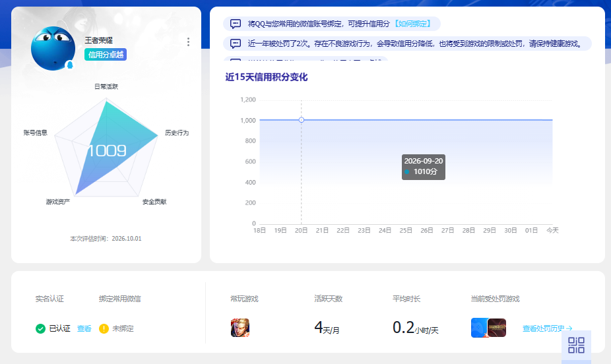The width and height of the screenshot is (611, 364).
Task: Click the 4天/月 active days value
Action: click(x=327, y=328)
